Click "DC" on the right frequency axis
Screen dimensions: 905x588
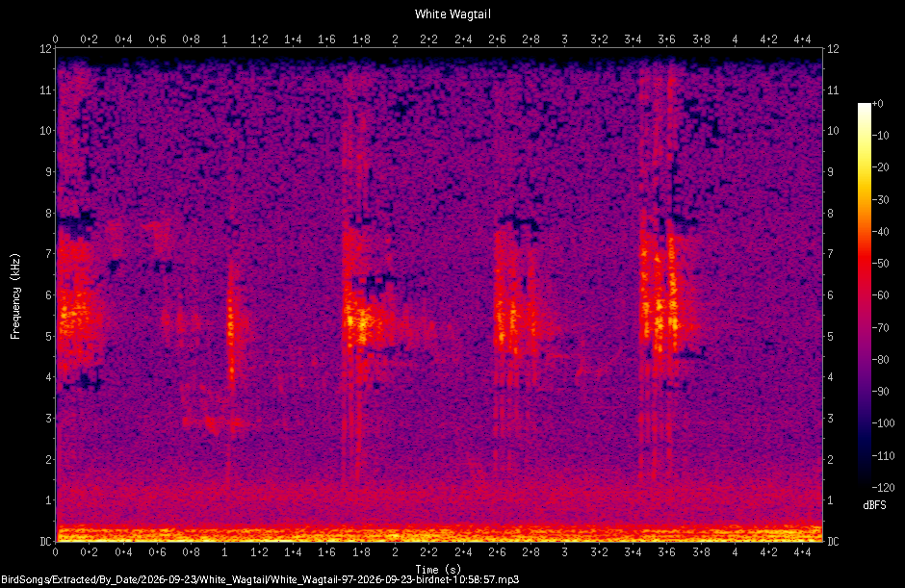[833, 541]
